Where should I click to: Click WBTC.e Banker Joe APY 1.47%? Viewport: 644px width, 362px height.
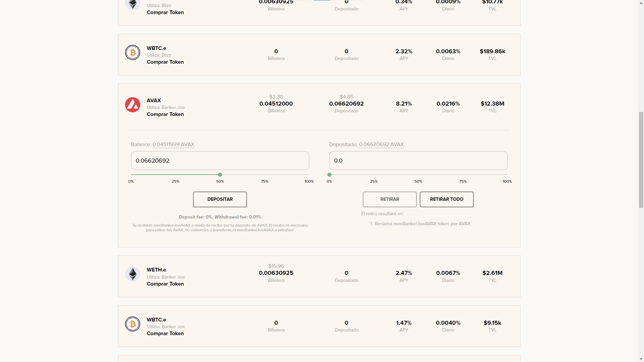coord(404,323)
